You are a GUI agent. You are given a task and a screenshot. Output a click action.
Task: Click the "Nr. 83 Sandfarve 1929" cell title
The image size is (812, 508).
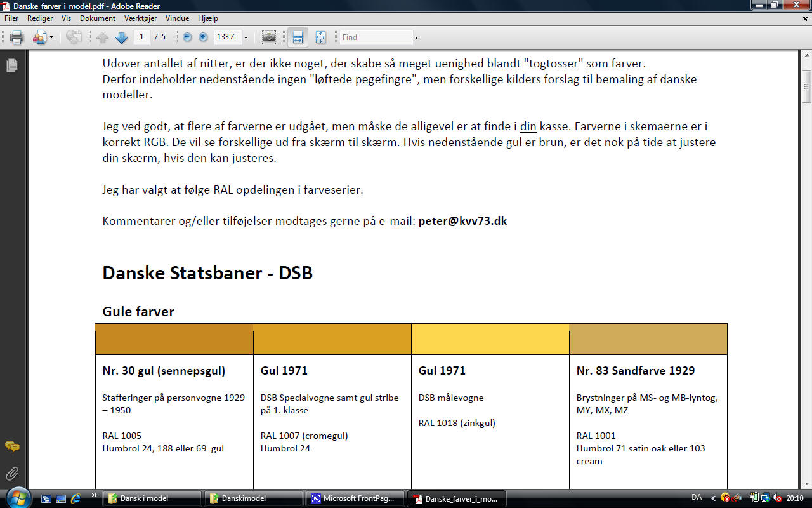click(636, 370)
